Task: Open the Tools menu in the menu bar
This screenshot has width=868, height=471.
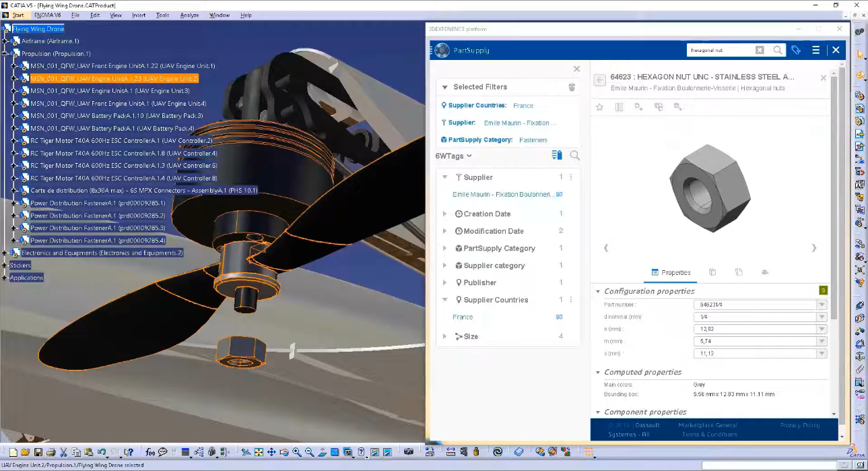Action: 162,15
